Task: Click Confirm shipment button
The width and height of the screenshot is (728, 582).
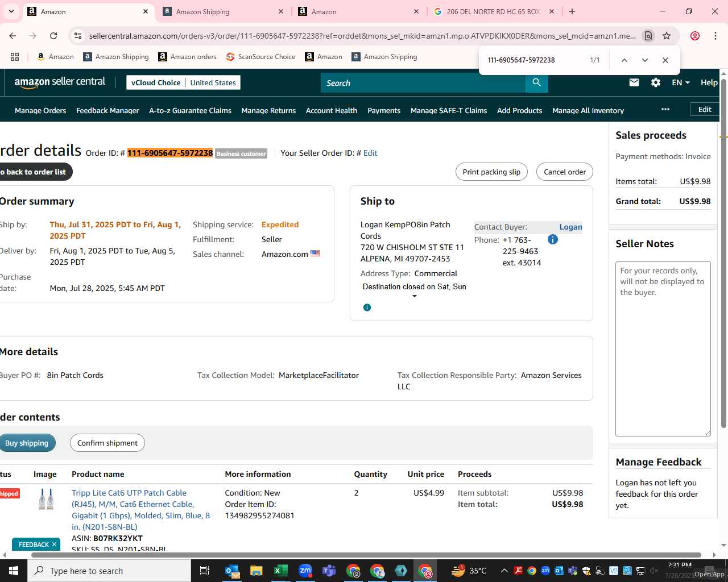Action: coord(107,443)
